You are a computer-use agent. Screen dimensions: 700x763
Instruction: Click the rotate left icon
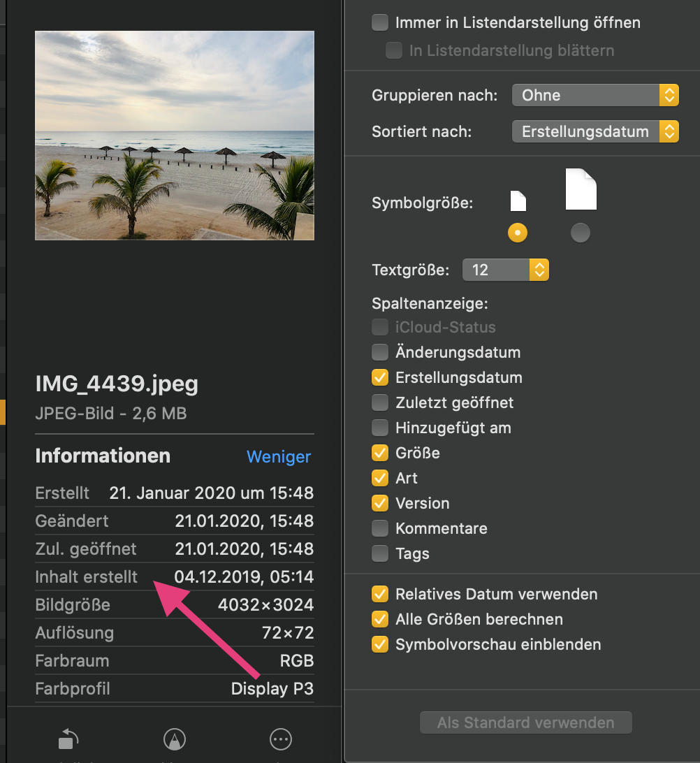point(68,739)
